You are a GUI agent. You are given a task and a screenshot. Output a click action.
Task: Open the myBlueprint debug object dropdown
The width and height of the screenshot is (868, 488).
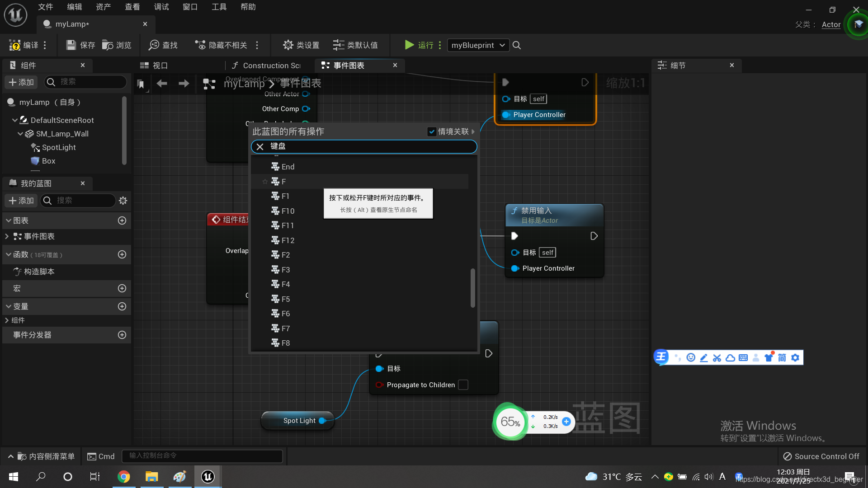click(478, 45)
